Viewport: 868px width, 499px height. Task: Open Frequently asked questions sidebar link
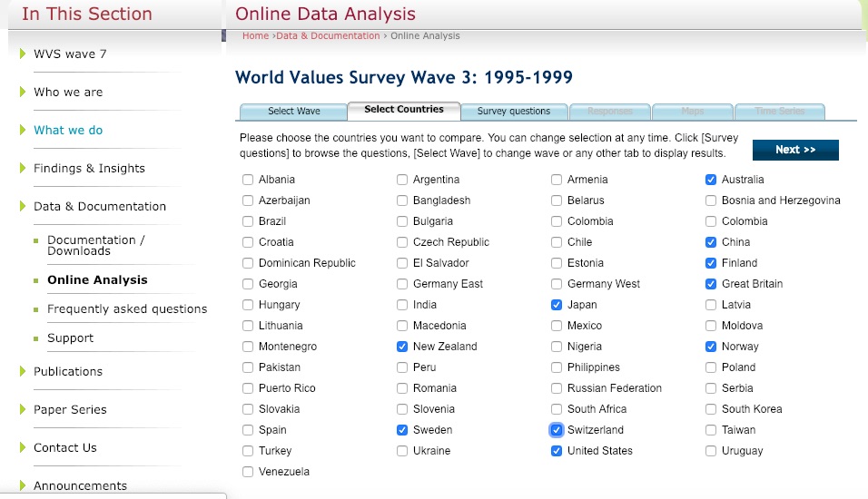[x=127, y=309]
